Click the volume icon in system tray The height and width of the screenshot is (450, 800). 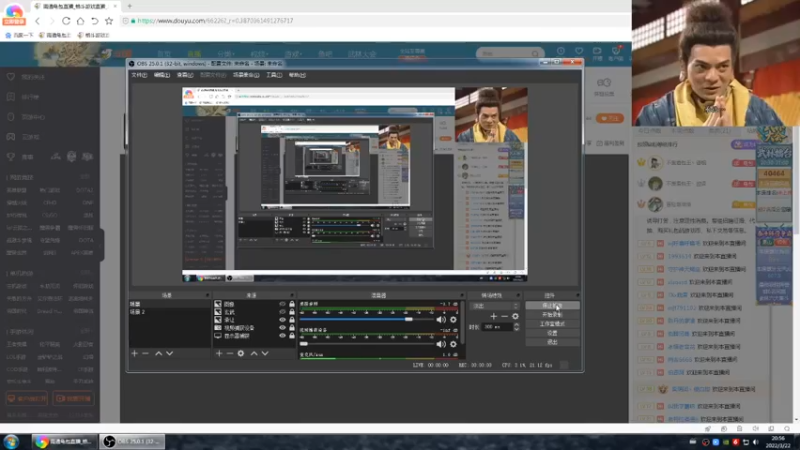(x=756, y=442)
